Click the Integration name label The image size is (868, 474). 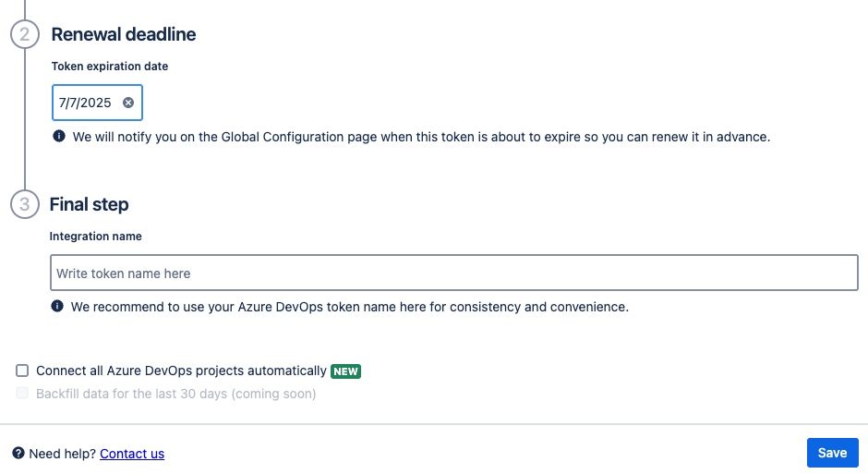coord(96,237)
